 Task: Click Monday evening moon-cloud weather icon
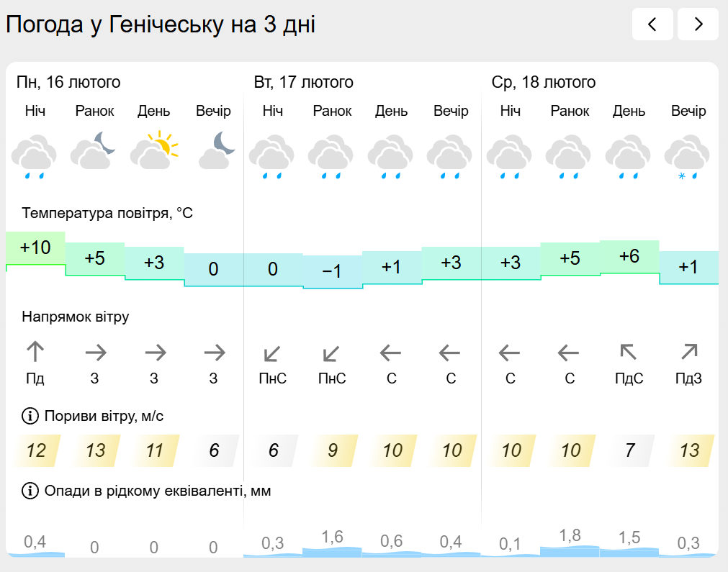(x=215, y=150)
